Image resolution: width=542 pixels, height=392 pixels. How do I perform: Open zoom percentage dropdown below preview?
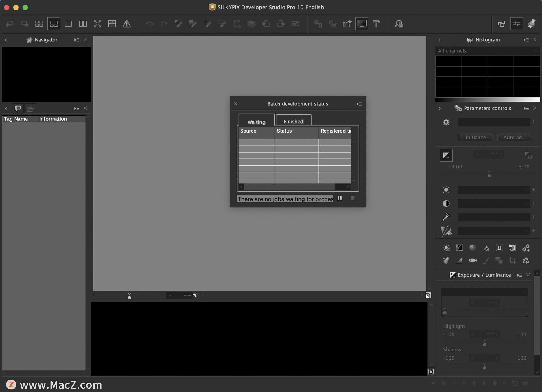click(170, 295)
